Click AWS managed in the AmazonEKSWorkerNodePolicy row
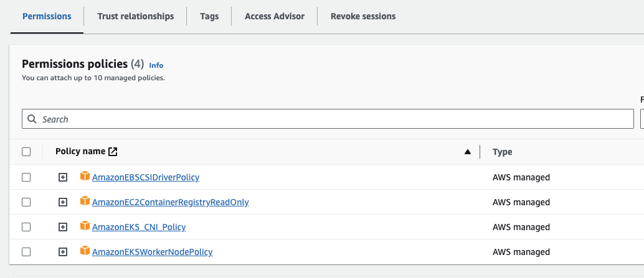 [x=521, y=252]
